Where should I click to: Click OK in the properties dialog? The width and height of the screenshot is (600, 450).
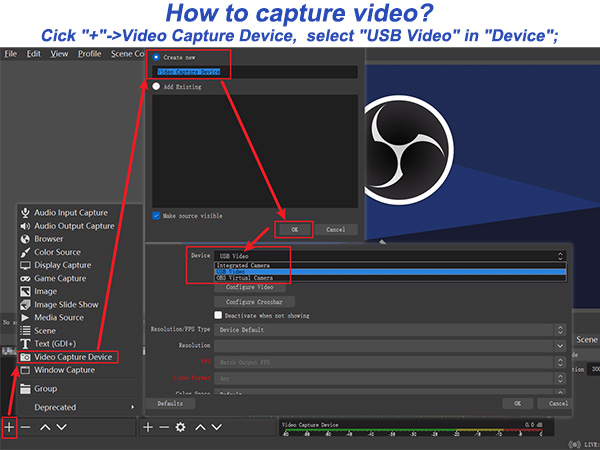[517, 403]
